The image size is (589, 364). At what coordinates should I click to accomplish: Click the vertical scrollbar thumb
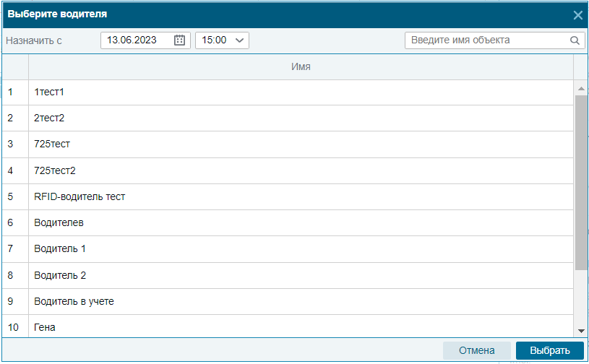581,183
